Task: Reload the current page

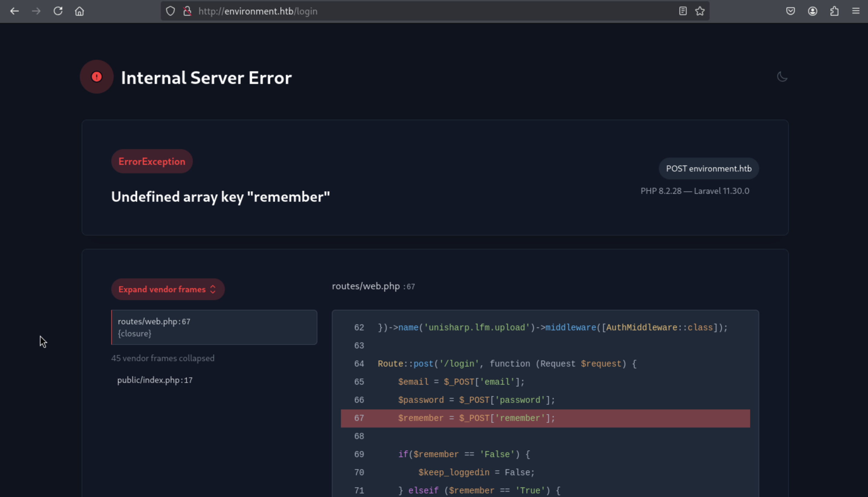Action: 58,11
